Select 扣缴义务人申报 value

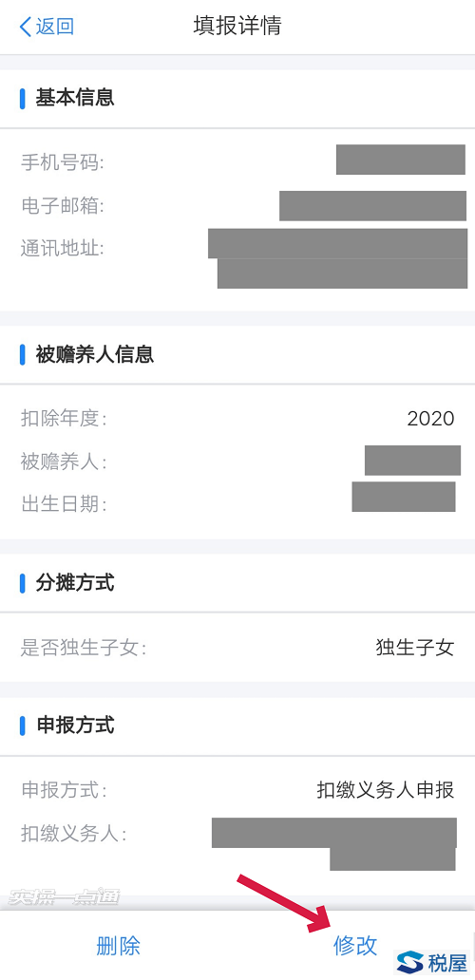pyautogui.click(x=386, y=790)
